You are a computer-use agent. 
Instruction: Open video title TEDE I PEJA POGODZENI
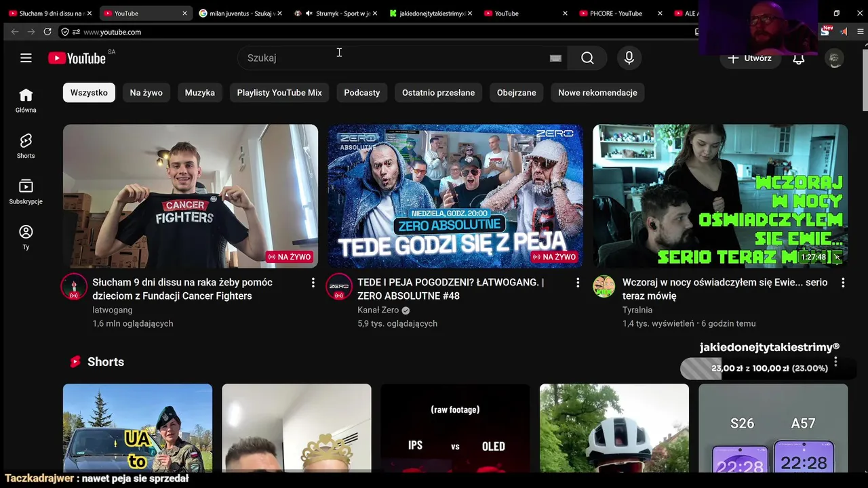tap(451, 289)
